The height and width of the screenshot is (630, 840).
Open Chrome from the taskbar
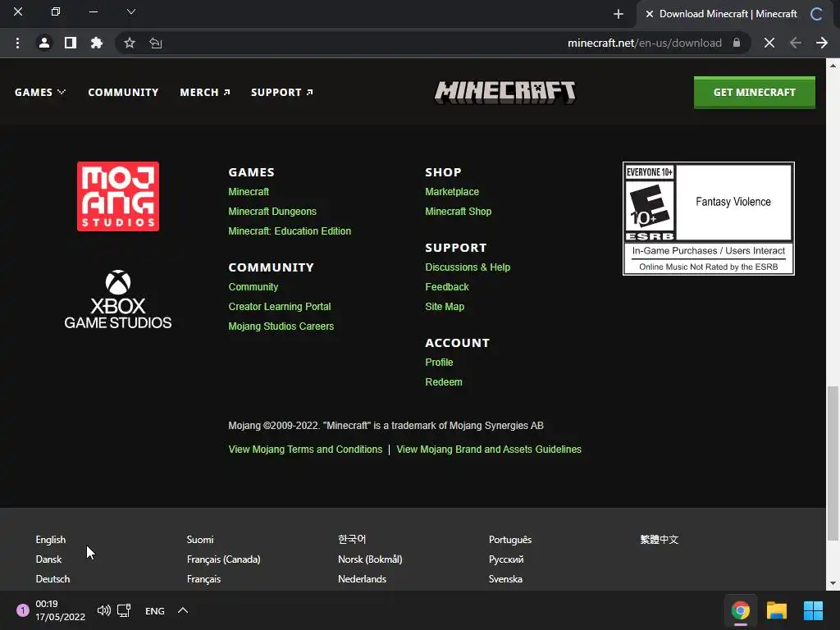tap(741, 610)
